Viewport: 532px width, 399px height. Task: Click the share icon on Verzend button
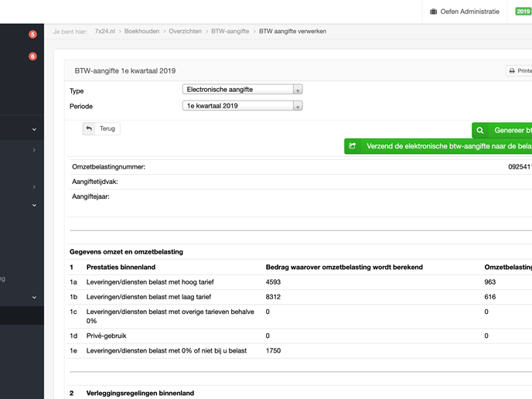point(353,146)
